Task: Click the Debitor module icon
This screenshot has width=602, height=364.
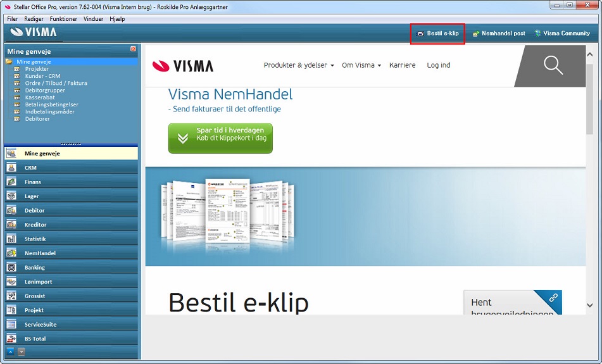Action: click(11, 210)
